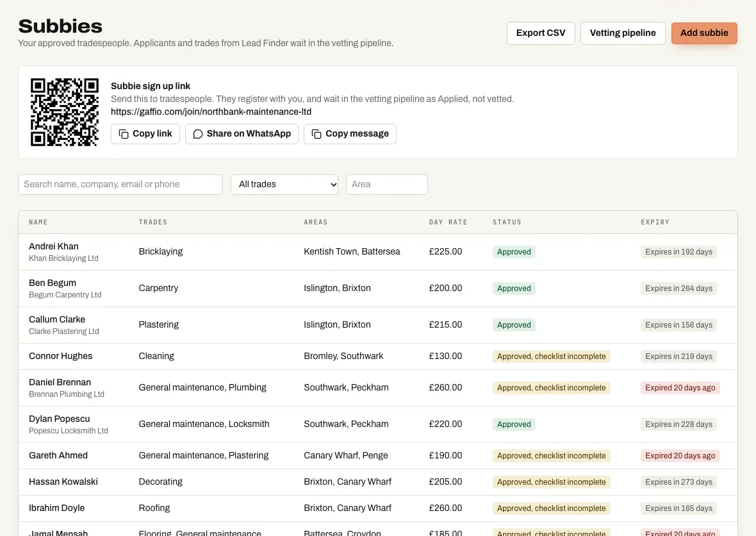The width and height of the screenshot is (756, 536).
Task: Click the Expires in 264 days badge
Action: (679, 289)
